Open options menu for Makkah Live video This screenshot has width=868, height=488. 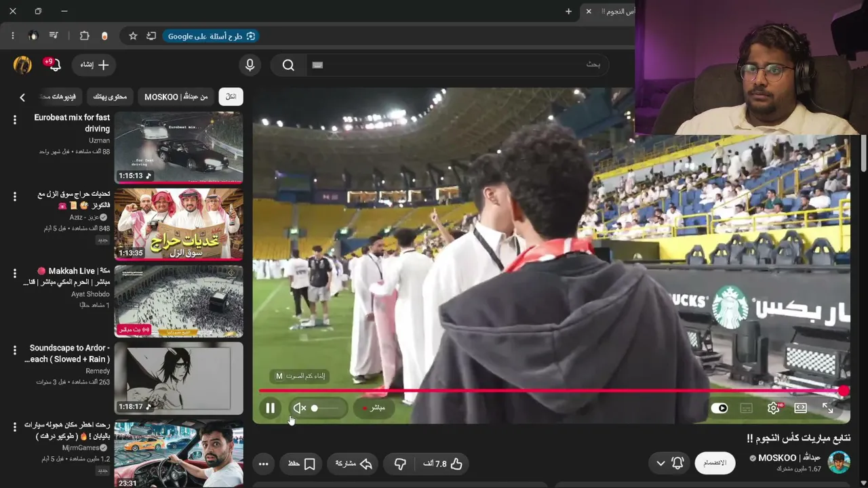[14, 273]
